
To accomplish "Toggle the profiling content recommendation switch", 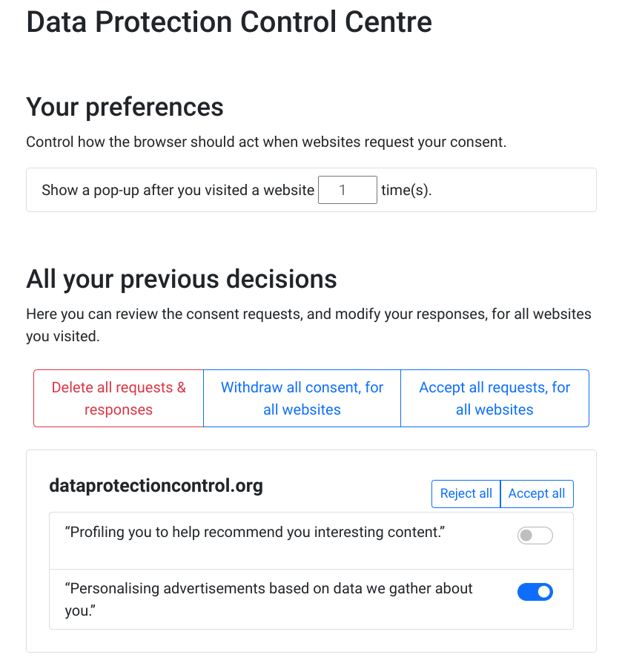I will [535, 536].
